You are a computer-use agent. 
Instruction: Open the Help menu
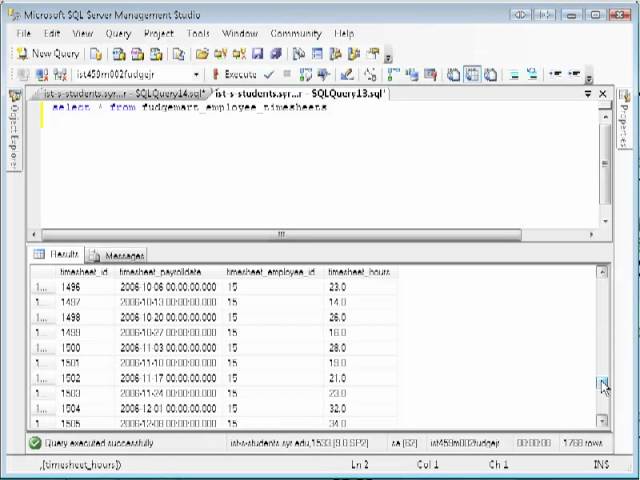pos(344,33)
